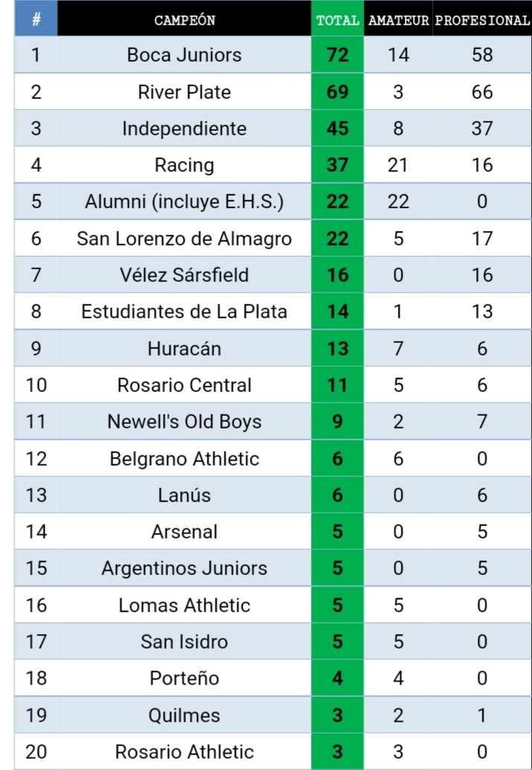This screenshot has height=770, width=532.
Task: Click the Newell's Old Boys cell
Action: tap(185, 421)
